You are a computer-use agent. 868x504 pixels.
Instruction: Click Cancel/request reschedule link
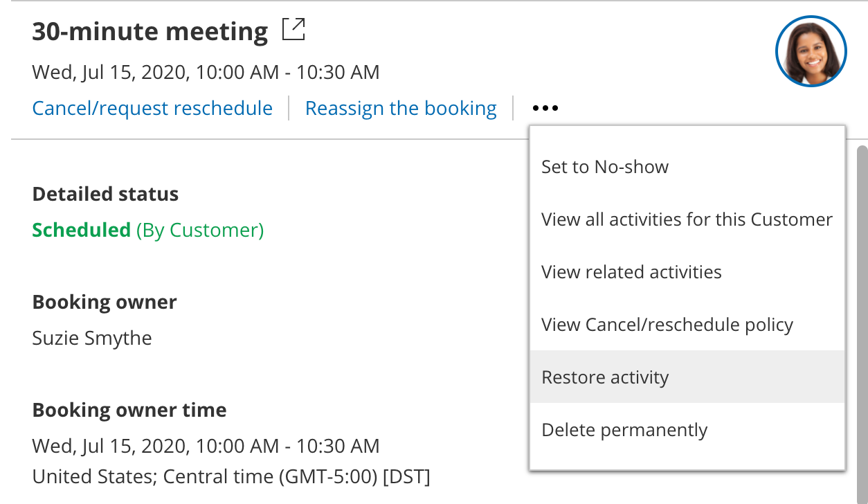pyautogui.click(x=152, y=109)
